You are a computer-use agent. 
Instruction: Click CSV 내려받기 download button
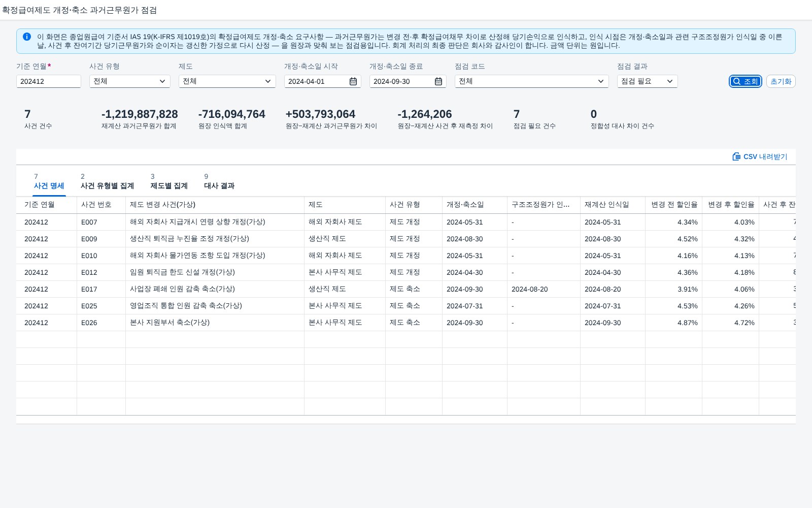tap(760, 156)
